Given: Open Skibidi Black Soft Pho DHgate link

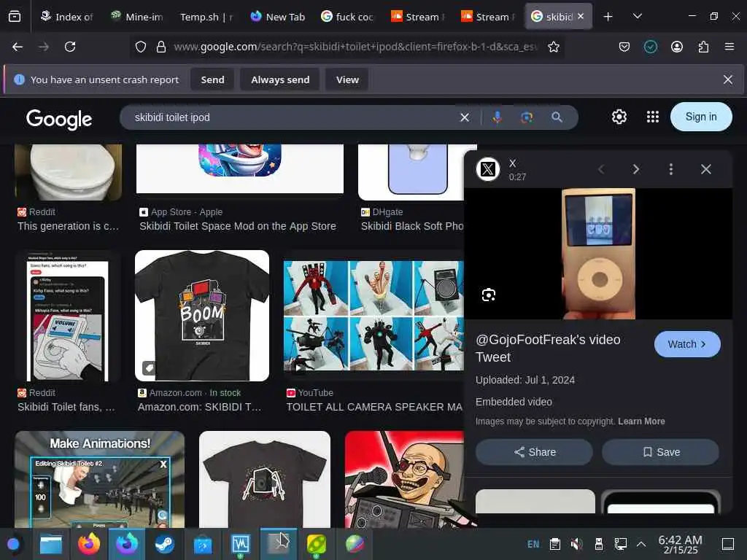Looking at the screenshot, I should 412,226.
